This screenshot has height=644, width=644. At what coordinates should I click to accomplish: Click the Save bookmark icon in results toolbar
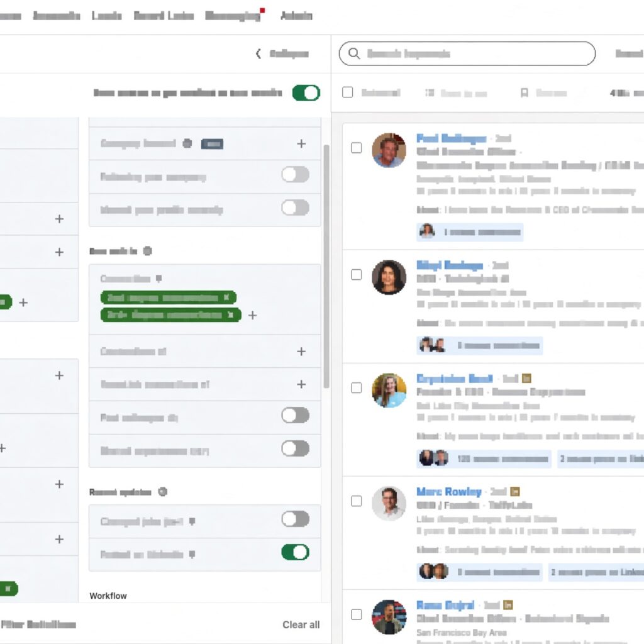(x=525, y=93)
